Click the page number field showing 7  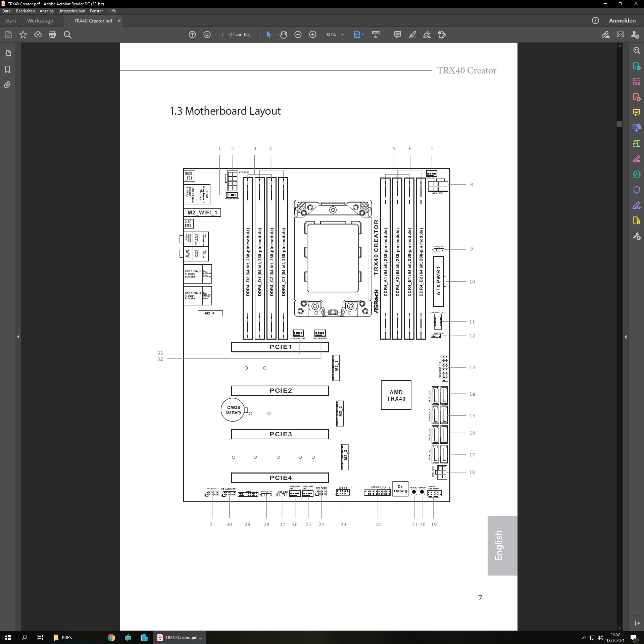(x=222, y=35)
